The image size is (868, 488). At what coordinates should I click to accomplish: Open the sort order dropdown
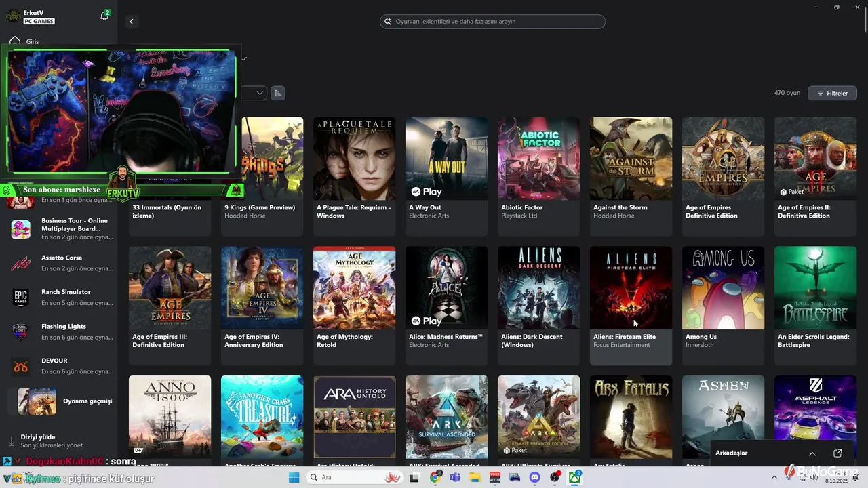254,93
